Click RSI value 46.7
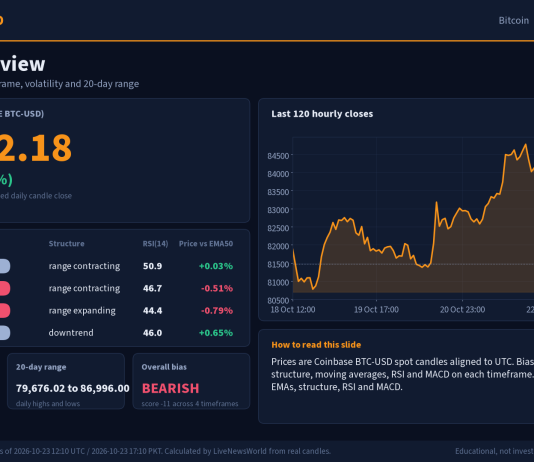Viewport: 534px width, 462px height. click(152, 288)
